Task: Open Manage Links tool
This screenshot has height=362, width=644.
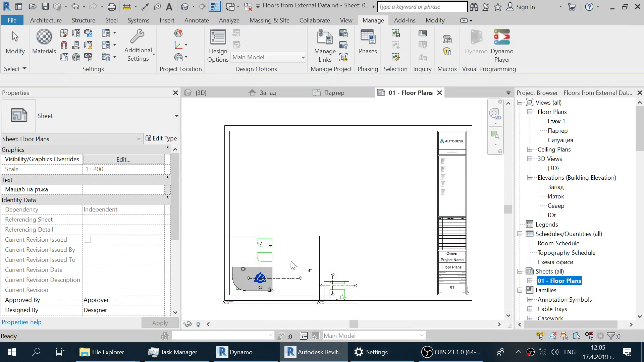Action: pos(325,46)
